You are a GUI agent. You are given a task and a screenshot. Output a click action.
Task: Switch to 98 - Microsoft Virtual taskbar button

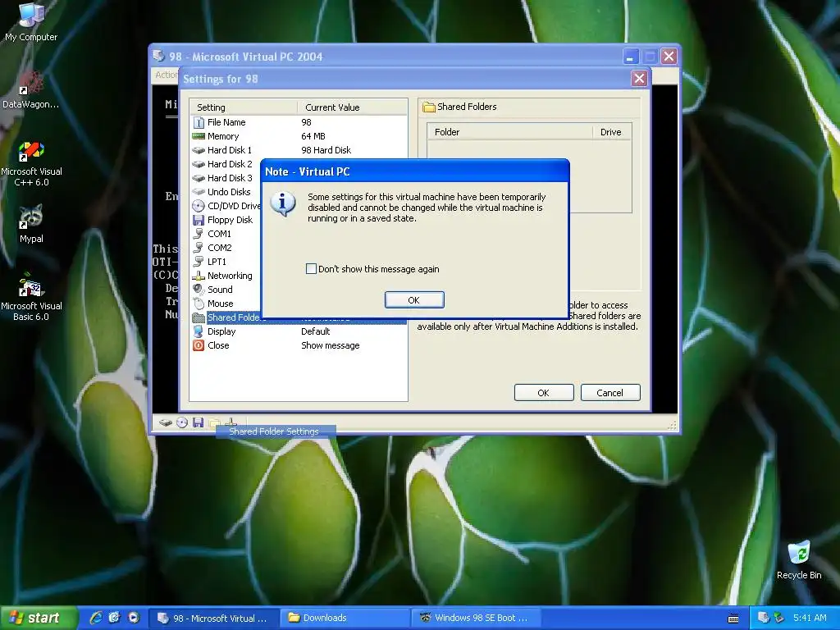(x=213, y=619)
